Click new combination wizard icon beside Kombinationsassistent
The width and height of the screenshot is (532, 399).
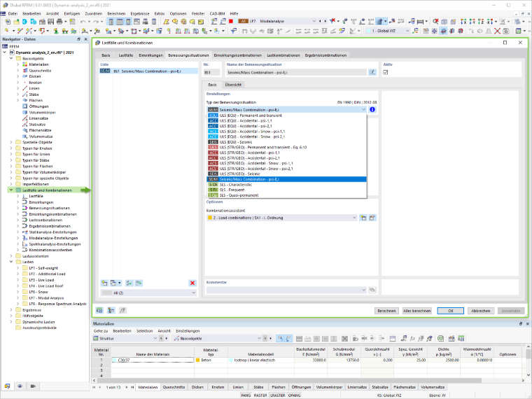363,218
